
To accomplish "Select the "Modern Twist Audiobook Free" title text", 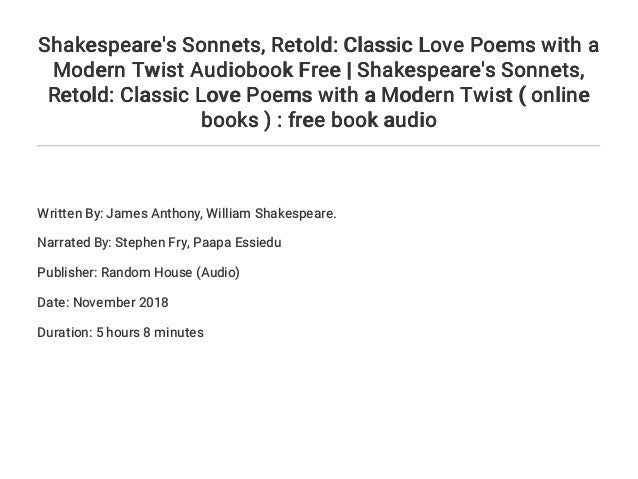I will pos(197,70).
